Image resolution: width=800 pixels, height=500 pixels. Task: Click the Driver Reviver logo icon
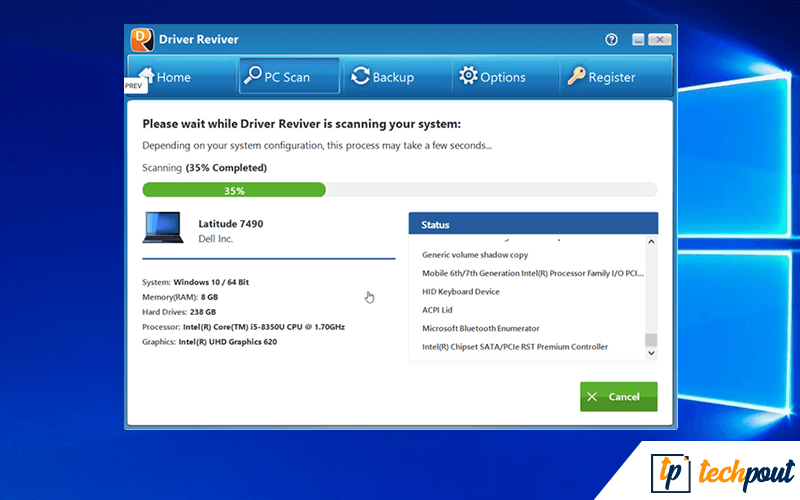pyautogui.click(x=143, y=39)
